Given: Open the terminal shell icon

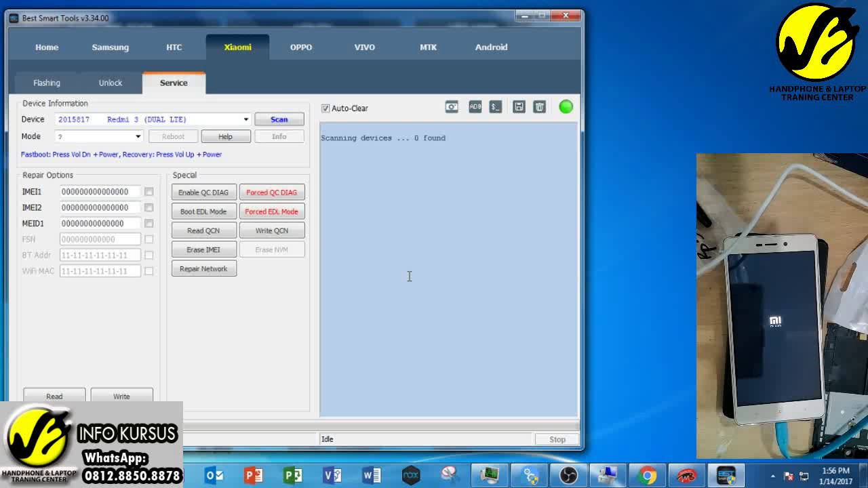Looking at the screenshot, I should pos(496,107).
